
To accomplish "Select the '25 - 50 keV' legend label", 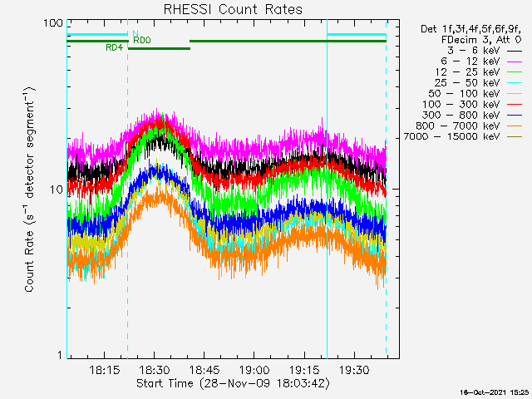I will 467,83.
